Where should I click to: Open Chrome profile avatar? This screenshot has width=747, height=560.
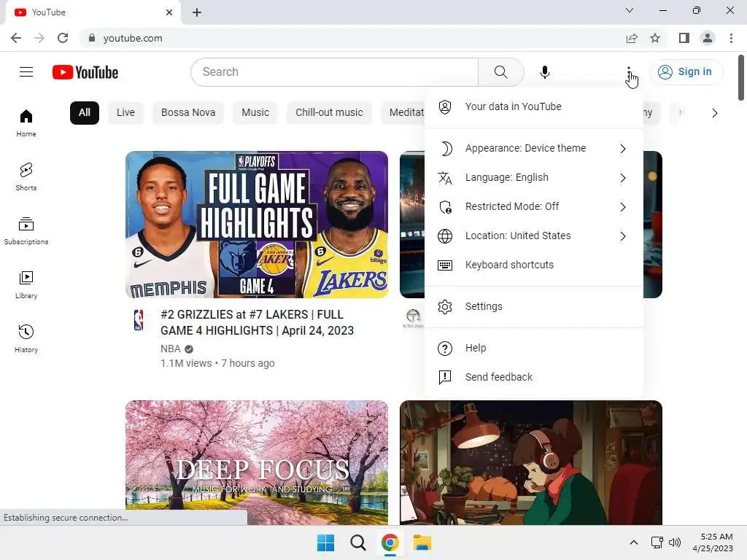tap(708, 38)
